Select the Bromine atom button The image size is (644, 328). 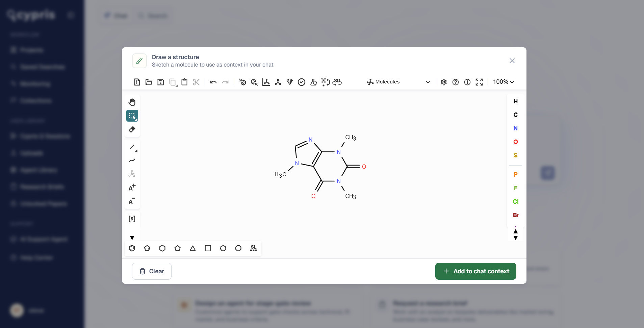pos(516,215)
